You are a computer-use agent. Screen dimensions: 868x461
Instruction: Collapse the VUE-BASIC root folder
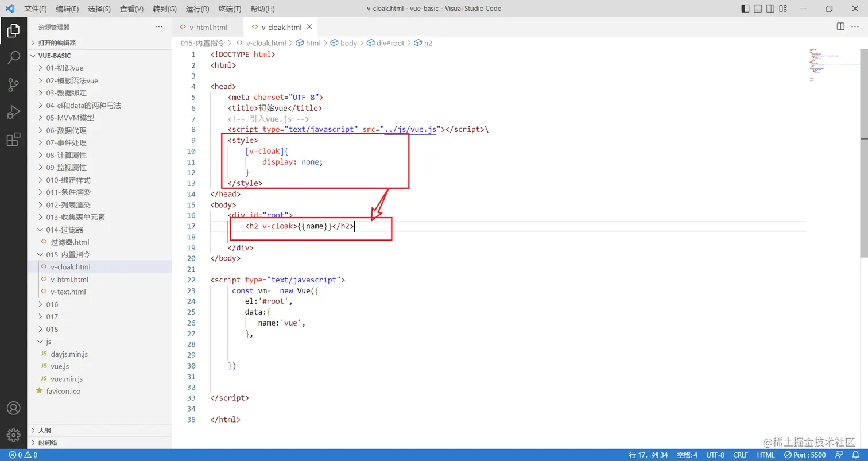pyautogui.click(x=100, y=56)
